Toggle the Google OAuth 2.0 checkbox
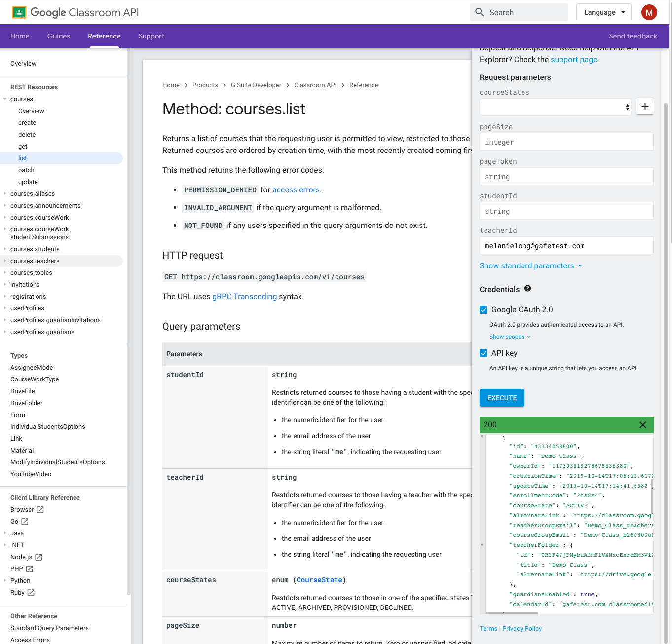Screen dimensions: 672x644 [484, 310]
